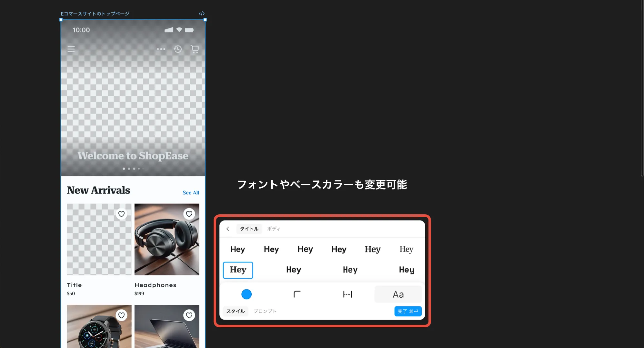Click the battery icon in the status bar

pos(189,29)
